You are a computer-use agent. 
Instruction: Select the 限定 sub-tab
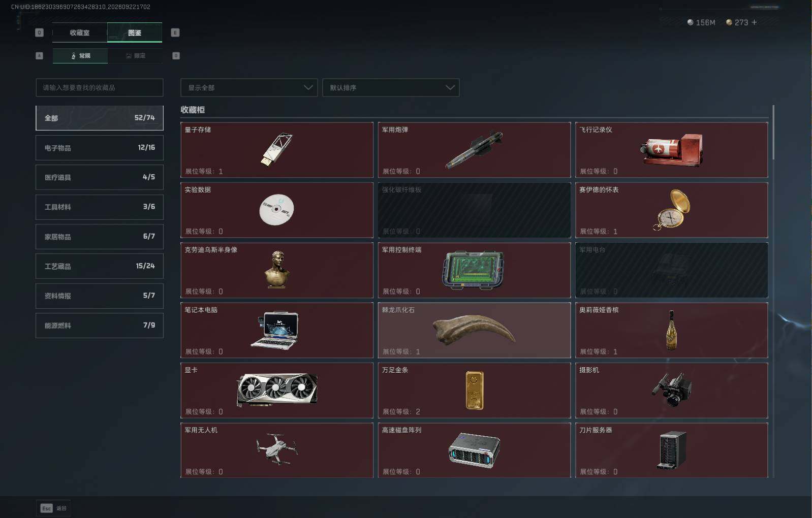[135, 55]
